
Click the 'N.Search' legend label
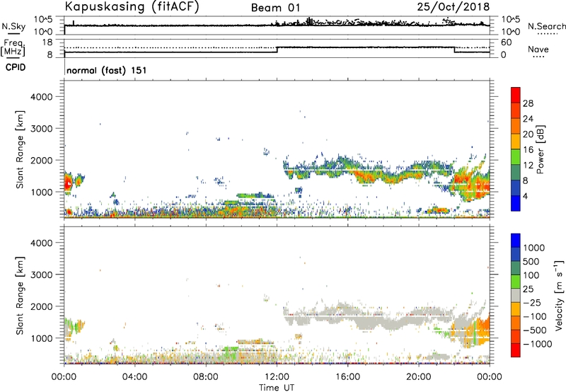(x=546, y=26)
